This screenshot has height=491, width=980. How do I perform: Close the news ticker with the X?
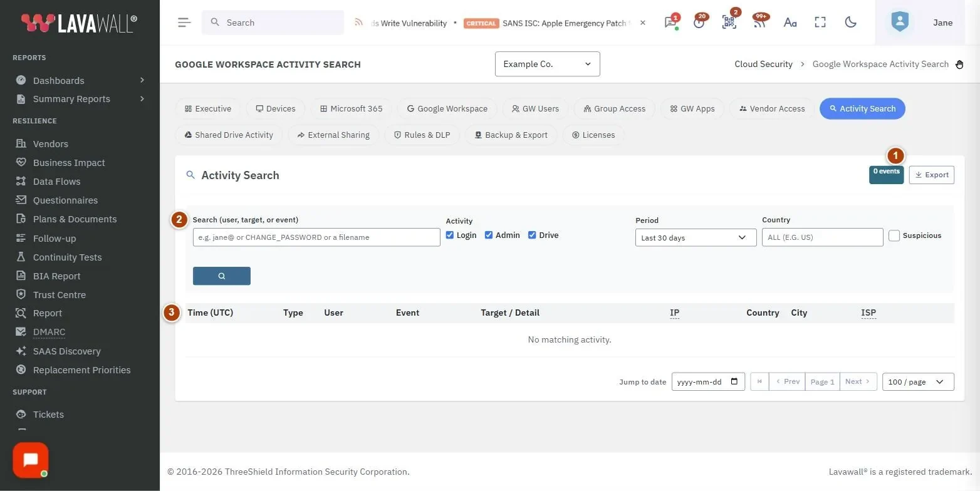(x=642, y=23)
